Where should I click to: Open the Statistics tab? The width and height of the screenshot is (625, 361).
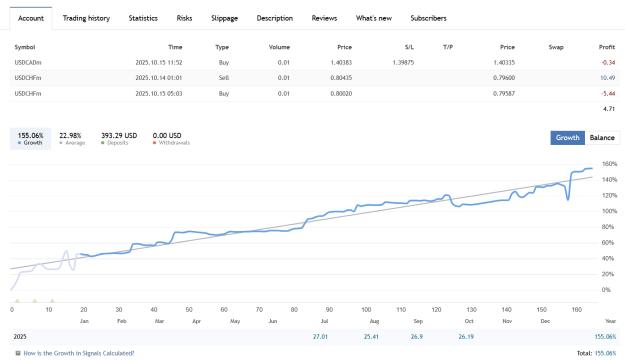pyautogui.click(x=143, y=18)
